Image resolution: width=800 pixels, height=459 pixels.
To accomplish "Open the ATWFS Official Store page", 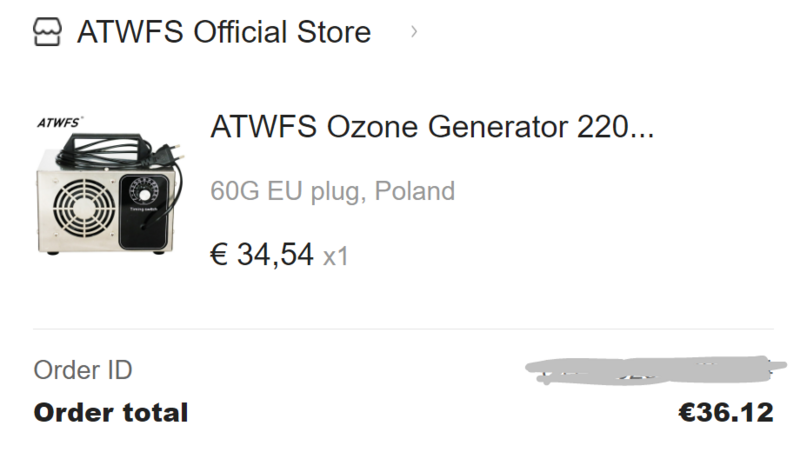I will (x=223, y=32).
